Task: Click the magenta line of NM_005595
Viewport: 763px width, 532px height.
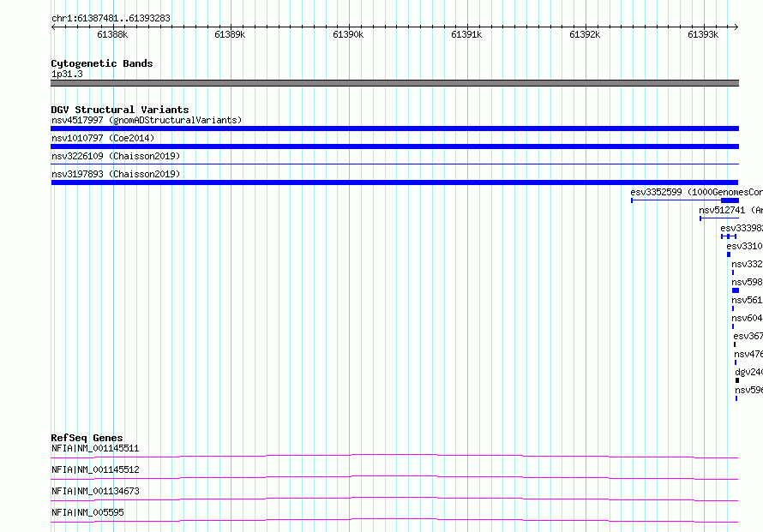Action: 394,520
